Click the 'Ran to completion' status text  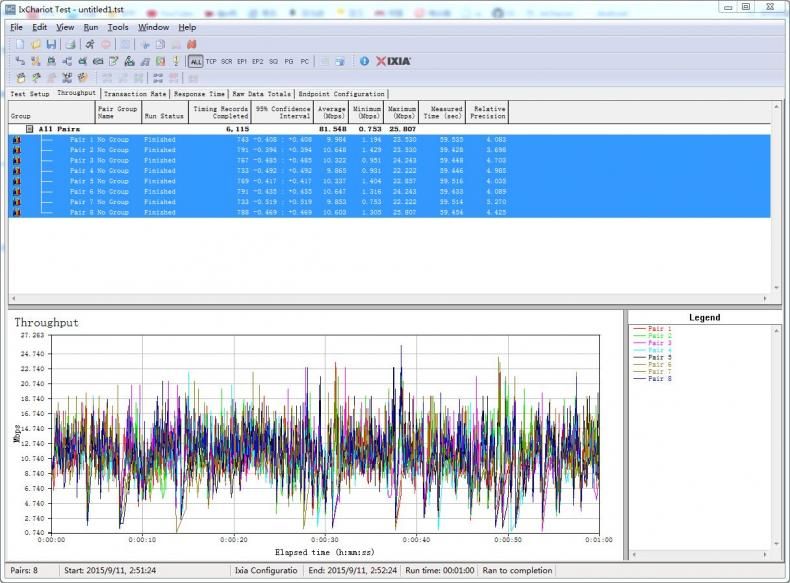(x=517, y=570)
